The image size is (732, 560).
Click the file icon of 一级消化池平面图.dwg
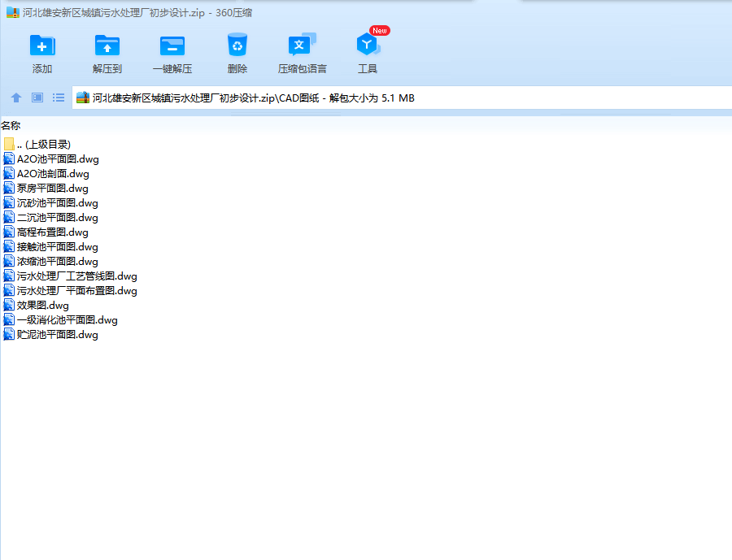tap(9, 319)
